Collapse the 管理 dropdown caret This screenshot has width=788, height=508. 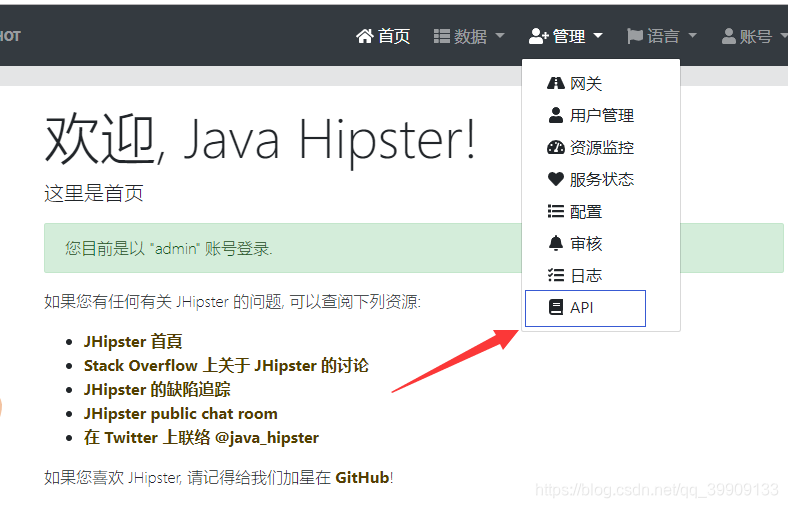pyautogui.click(x=598, y=36)
